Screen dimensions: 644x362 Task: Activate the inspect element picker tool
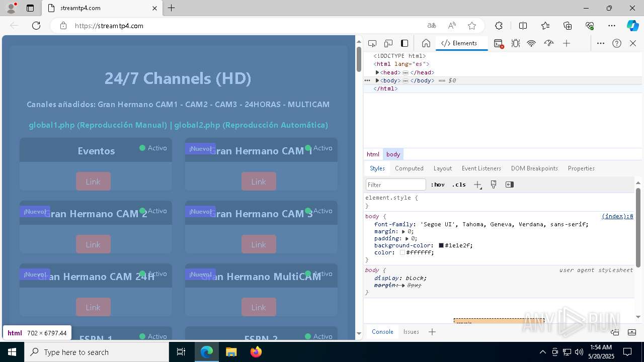point(372,43)
